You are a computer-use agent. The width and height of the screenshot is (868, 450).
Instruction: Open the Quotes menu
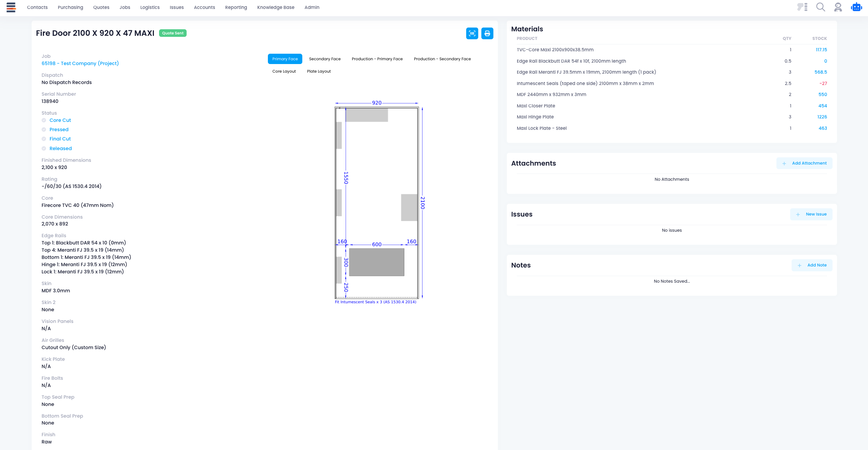tap(101, 7)
